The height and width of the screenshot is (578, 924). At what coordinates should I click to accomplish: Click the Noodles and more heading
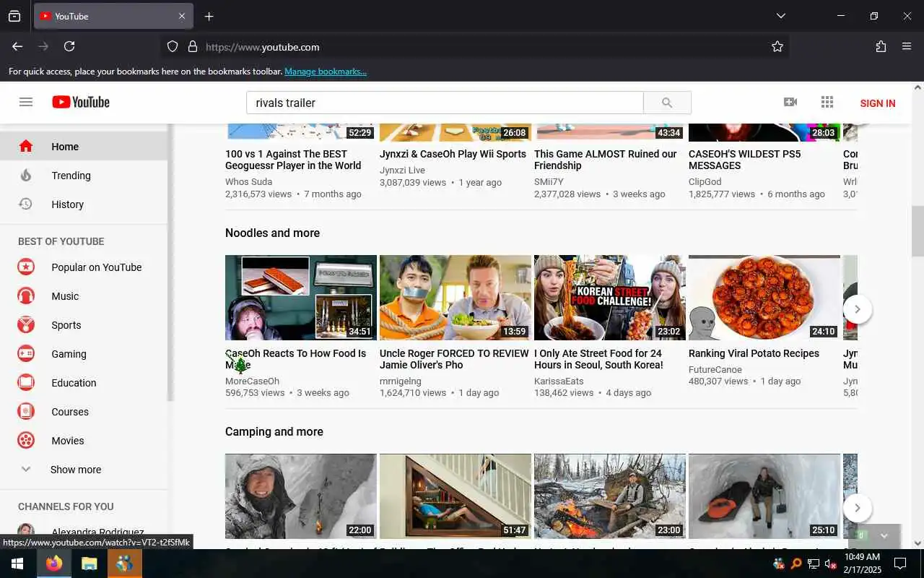[x=272, y=233]
